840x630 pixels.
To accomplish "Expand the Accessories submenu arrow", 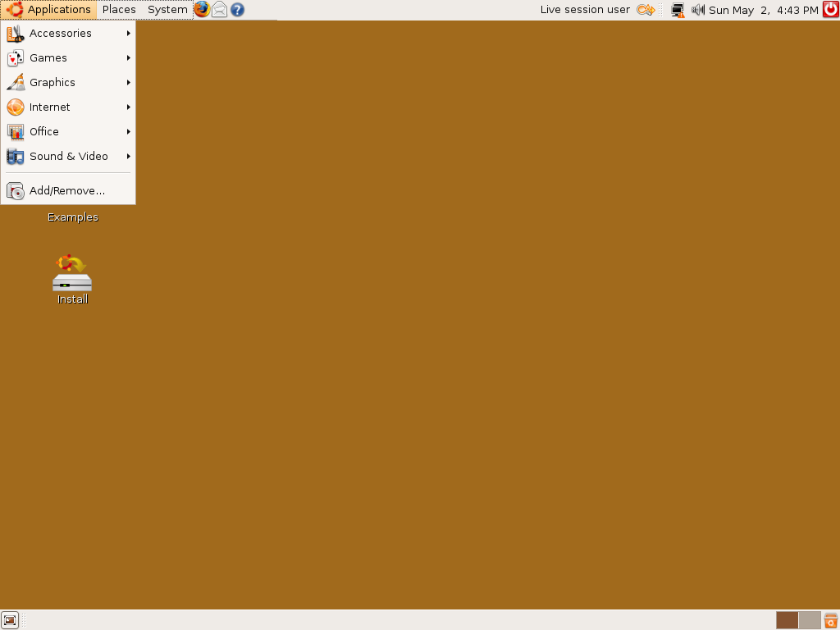I will click(129, 33).
